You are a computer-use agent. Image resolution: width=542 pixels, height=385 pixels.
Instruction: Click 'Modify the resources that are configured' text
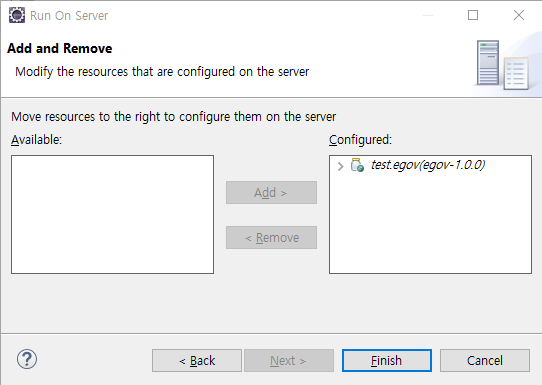click(162, 72)
